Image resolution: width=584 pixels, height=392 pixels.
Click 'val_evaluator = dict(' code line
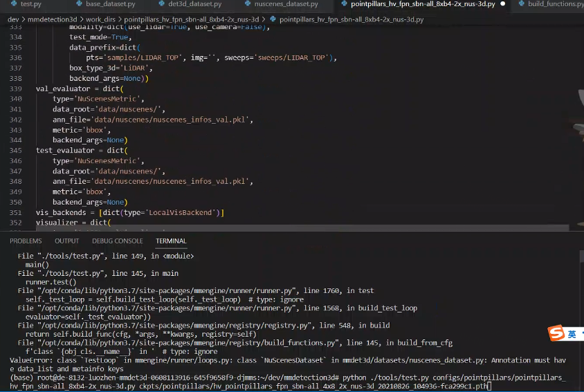click(80, 89)
